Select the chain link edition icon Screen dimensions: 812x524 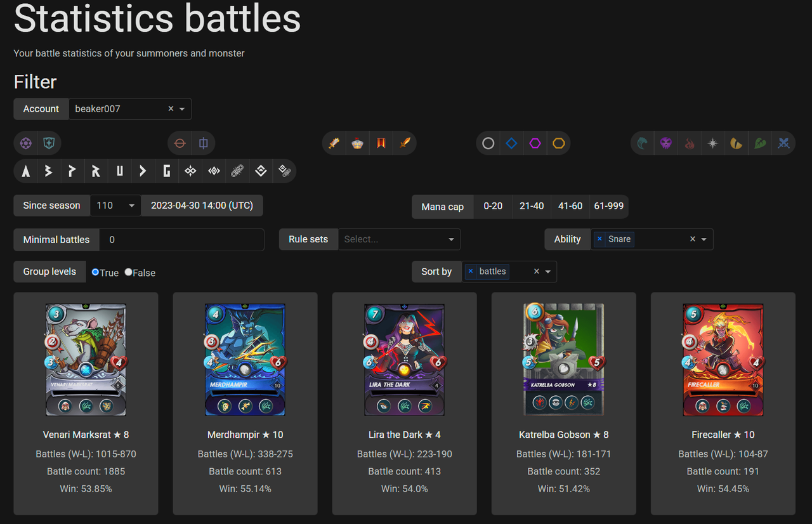tap(237, 171)
